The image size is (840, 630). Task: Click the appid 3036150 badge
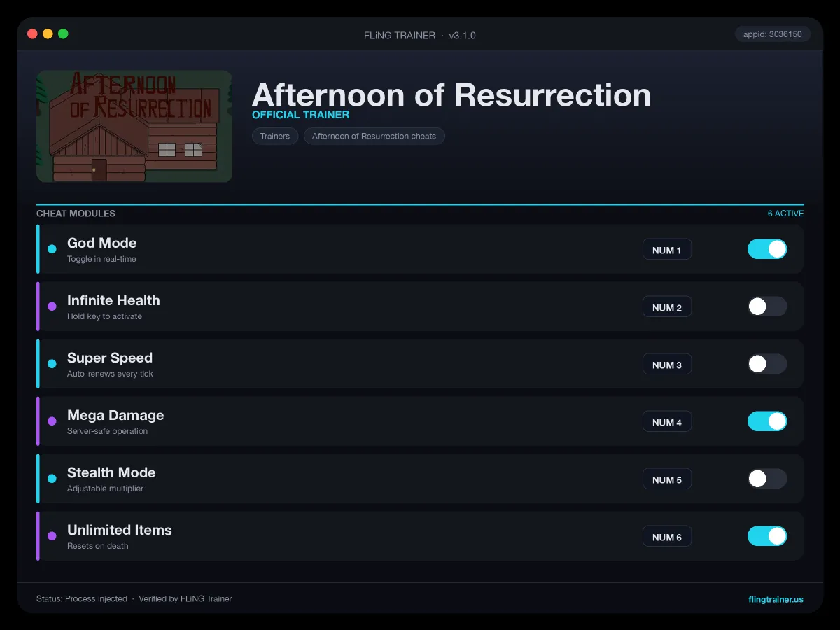point(773,34)
